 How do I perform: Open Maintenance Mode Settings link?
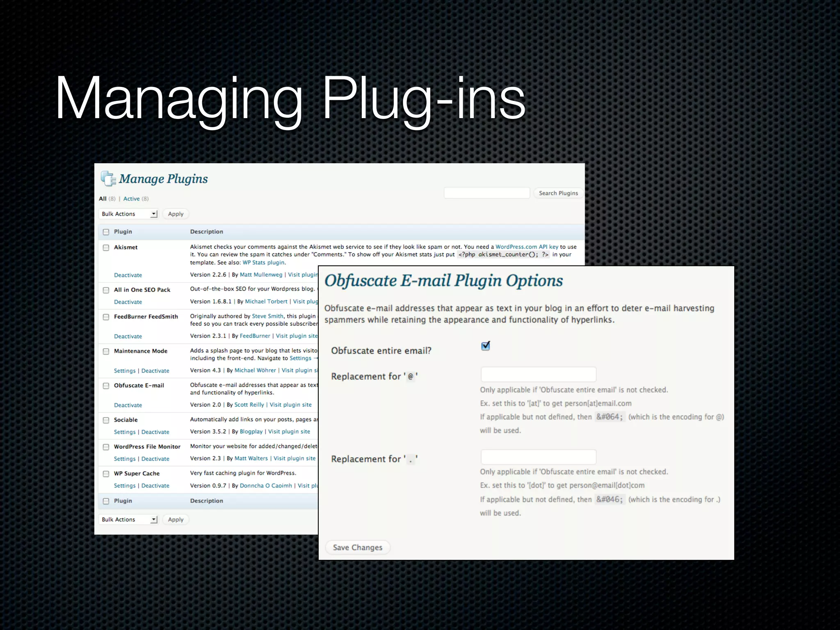click(125, 371)
